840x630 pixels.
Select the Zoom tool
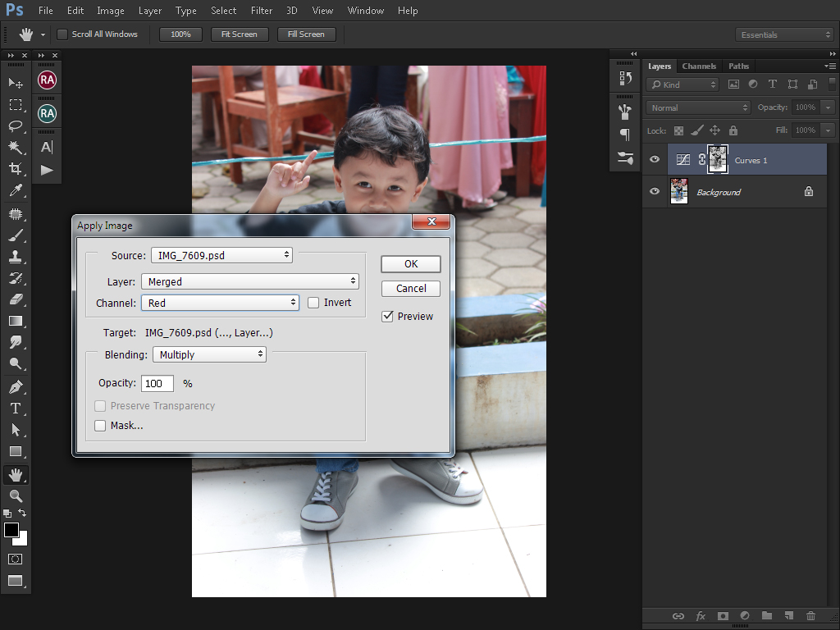tap(16, 496)
